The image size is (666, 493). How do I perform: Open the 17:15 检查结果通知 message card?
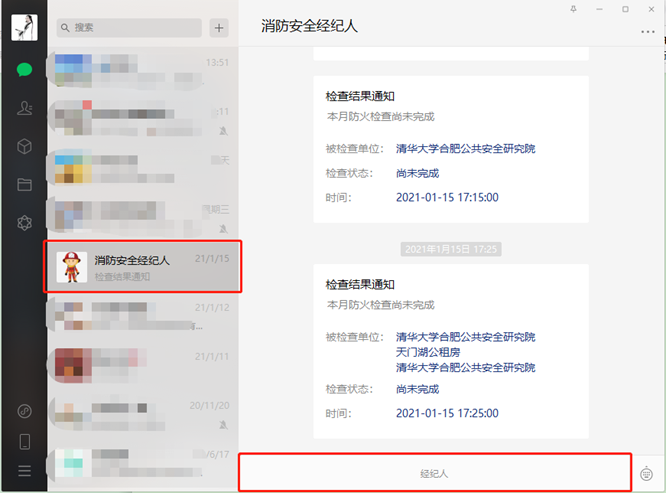pos(451,149)
